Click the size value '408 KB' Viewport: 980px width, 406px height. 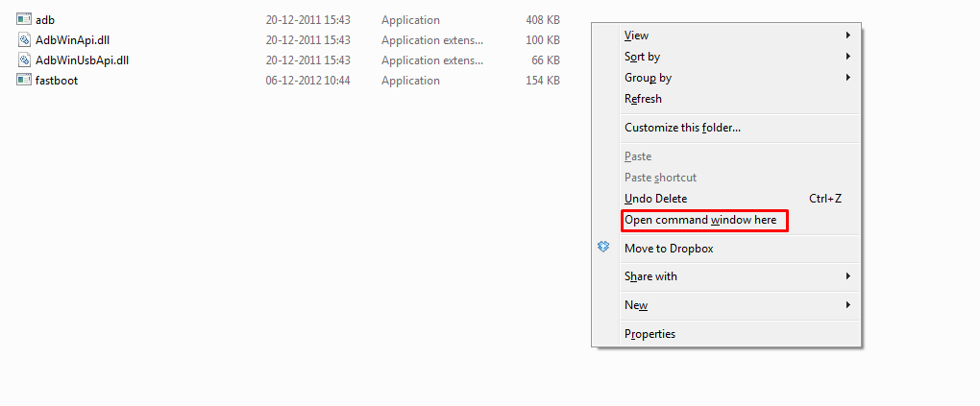tap(543, 20)
